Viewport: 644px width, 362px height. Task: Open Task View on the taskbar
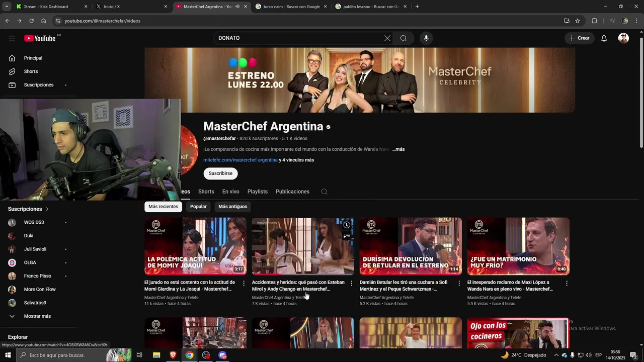[x=139, y=355]
